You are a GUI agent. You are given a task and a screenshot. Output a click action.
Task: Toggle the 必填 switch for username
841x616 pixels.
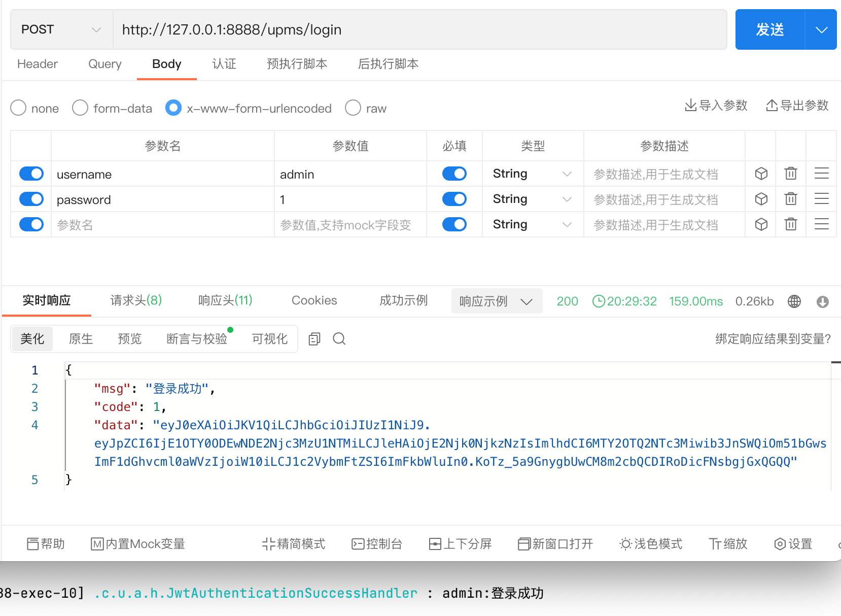click(454, 174)
